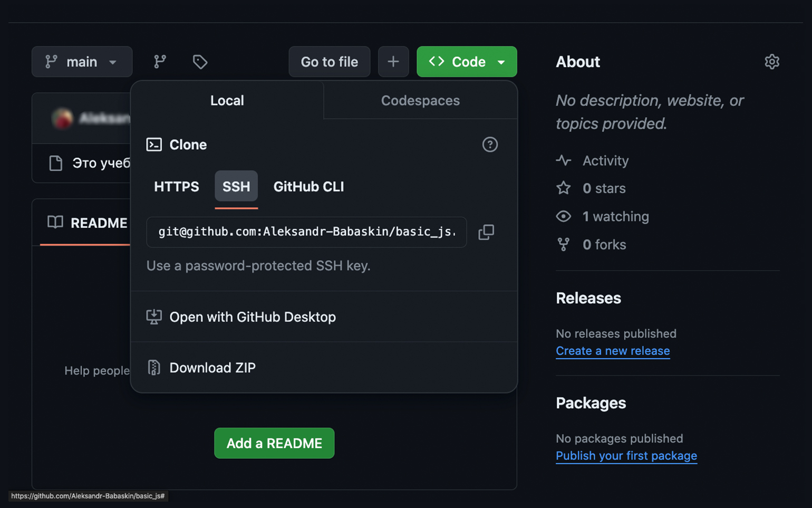
Task: Click the fork icon in About
Action: tap(564, 244)
